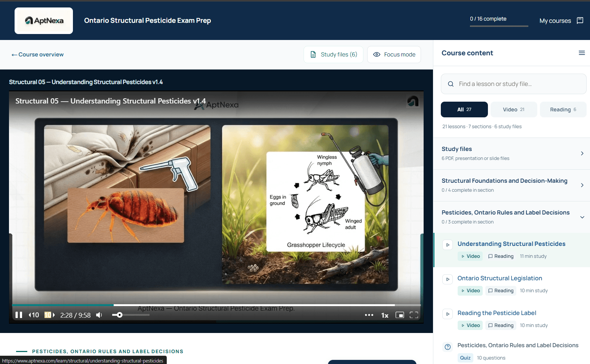Viewport: 590px width, 364px height.
Task: Click the AptNexa badge in video corner
Action: coord(413,101)
